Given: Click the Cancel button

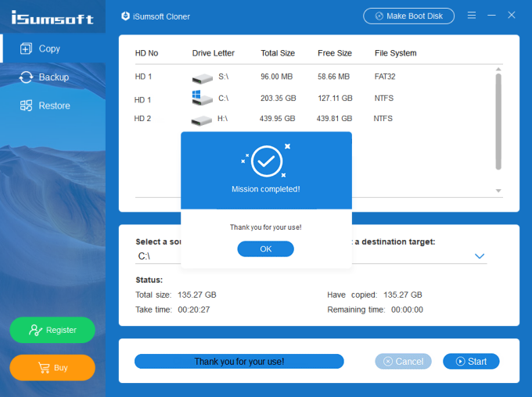Looking at the screenshot, I should (404, 361).
